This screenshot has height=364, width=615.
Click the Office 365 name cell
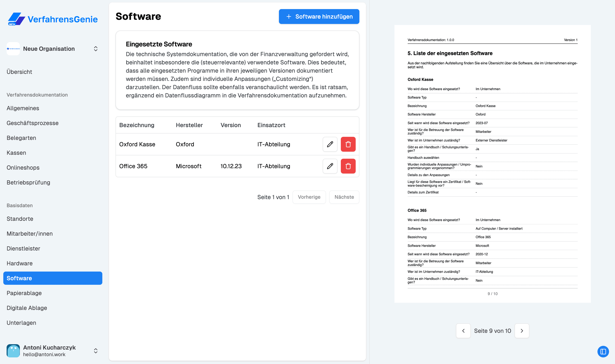(133, 166)
